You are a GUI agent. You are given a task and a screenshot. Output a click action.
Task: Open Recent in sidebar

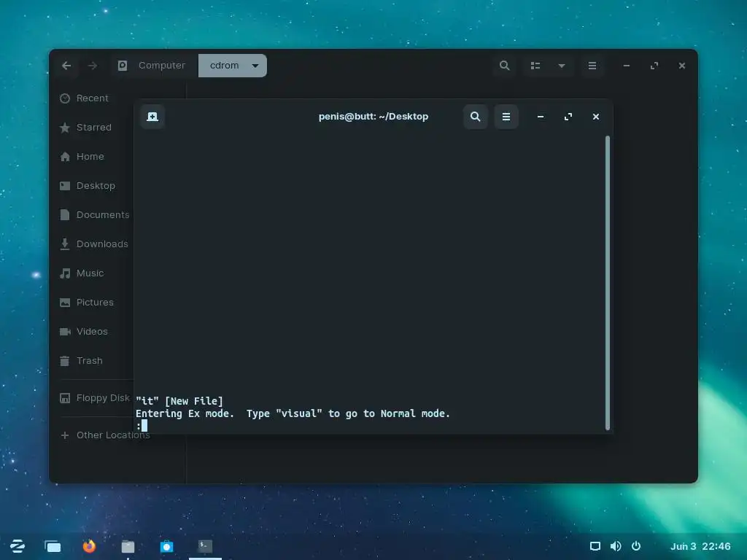pos(91,98)
